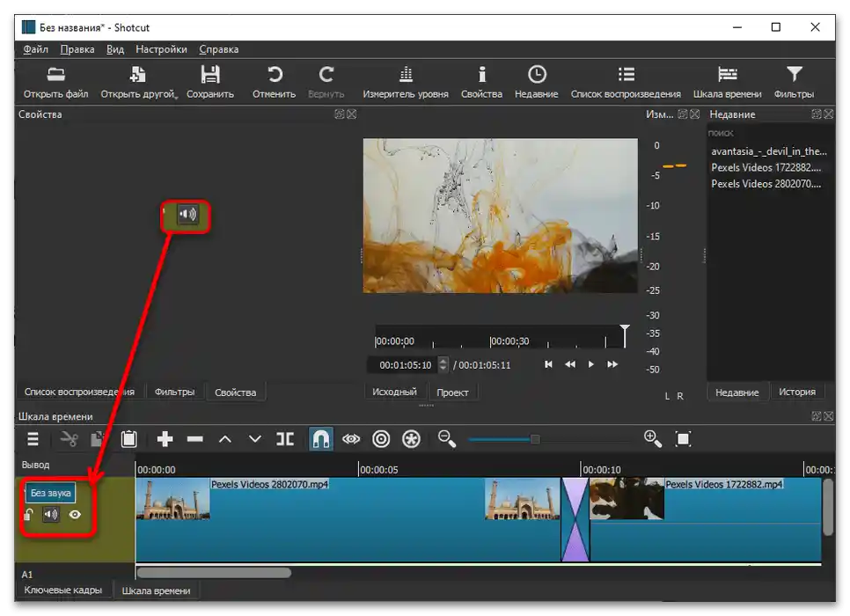The width and height of the screenshot is (850, 616).
Task: Save project with the Сохранить icon
Action: coord(210,74)
